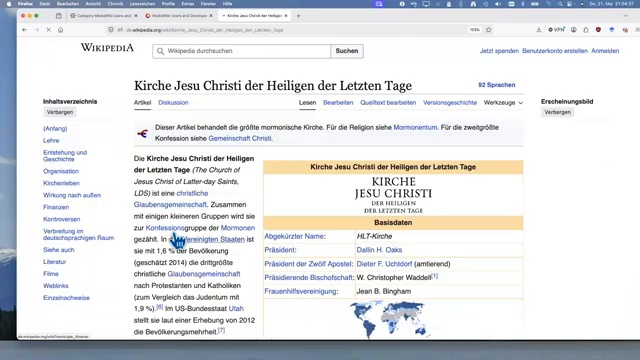
Task: Select the Artikel tab
Action: tap(142, 103)
